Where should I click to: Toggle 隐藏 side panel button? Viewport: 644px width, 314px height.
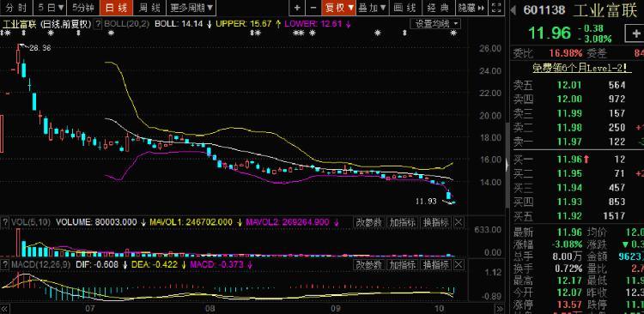click(471, 8)
